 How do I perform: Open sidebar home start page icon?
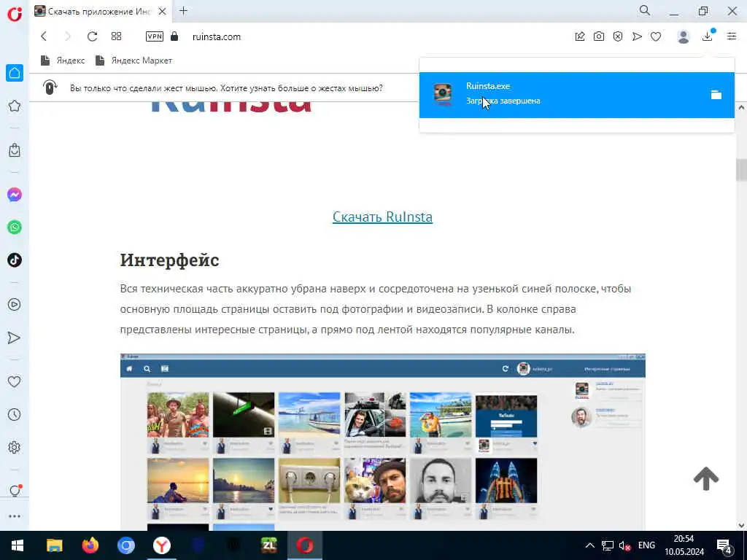coord(15,73)
